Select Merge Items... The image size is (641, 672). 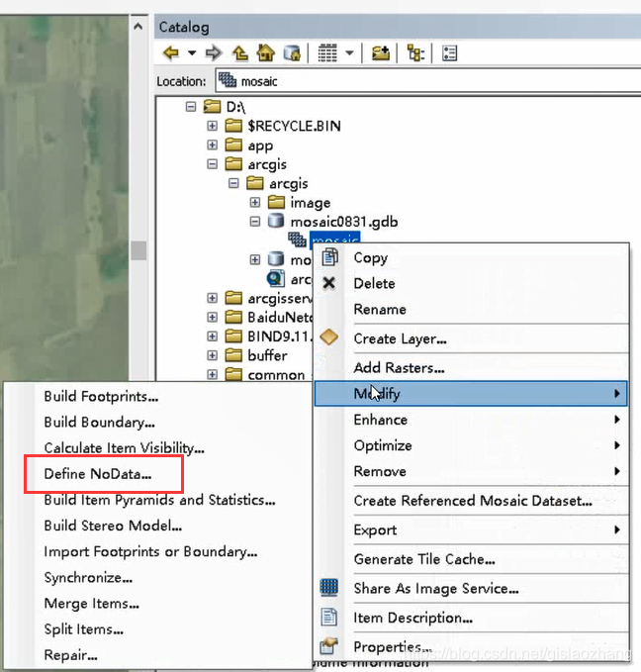(157, 604)
